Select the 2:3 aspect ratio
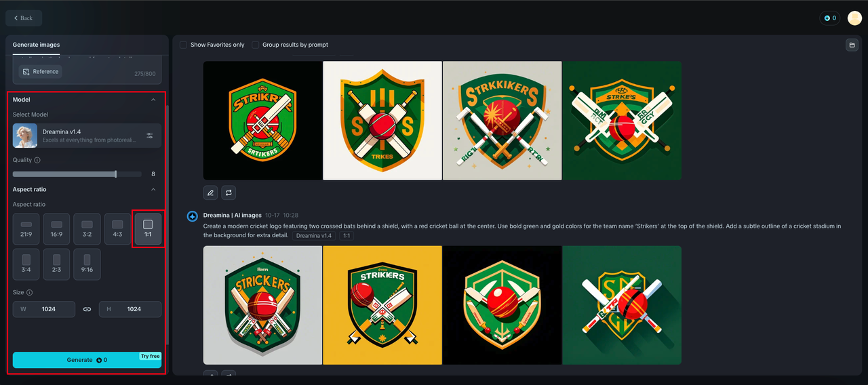868x385 pixels. 56,264
